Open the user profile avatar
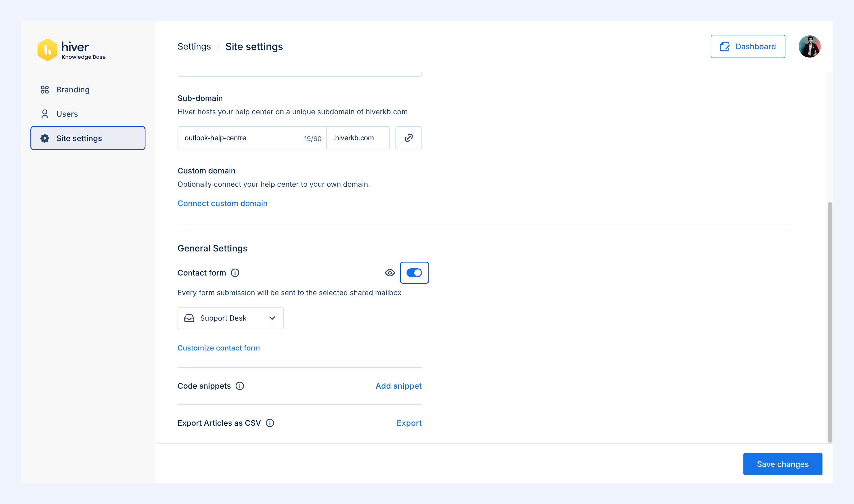The image size is (854, 504). [x=809, y=46]
